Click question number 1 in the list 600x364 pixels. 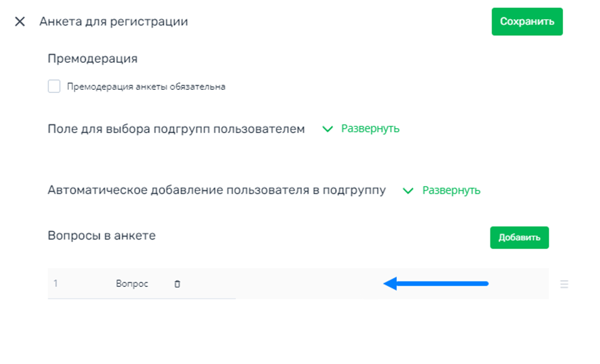[55, 283]
